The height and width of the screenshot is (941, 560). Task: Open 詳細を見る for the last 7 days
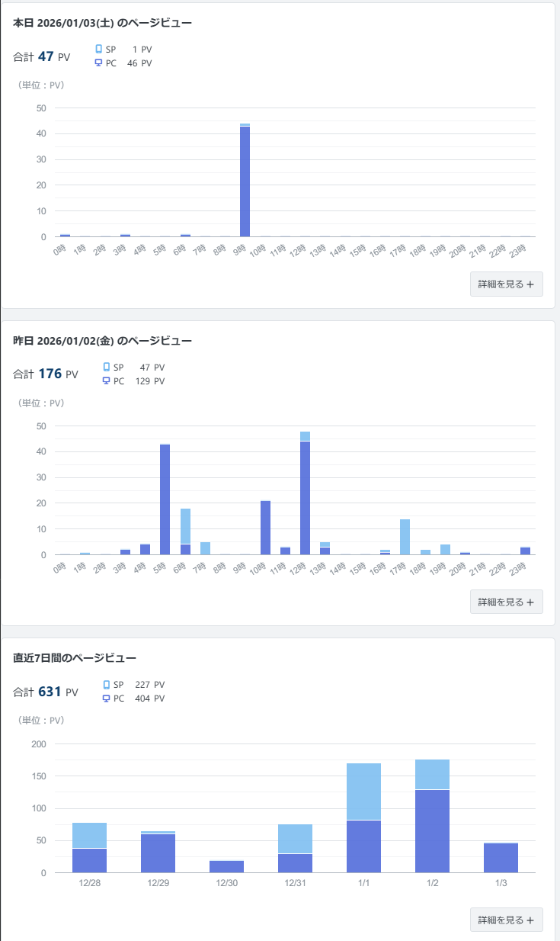506,920
